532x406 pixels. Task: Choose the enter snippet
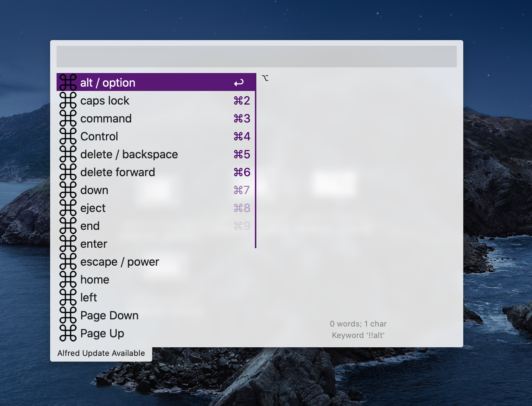(x=156, y=243)
